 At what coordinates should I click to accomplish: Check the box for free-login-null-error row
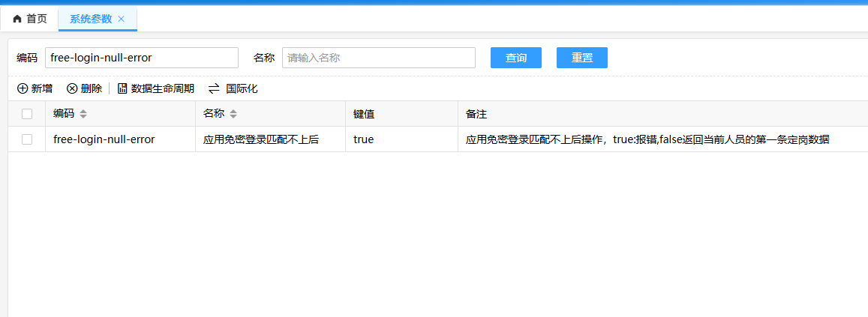27,139
